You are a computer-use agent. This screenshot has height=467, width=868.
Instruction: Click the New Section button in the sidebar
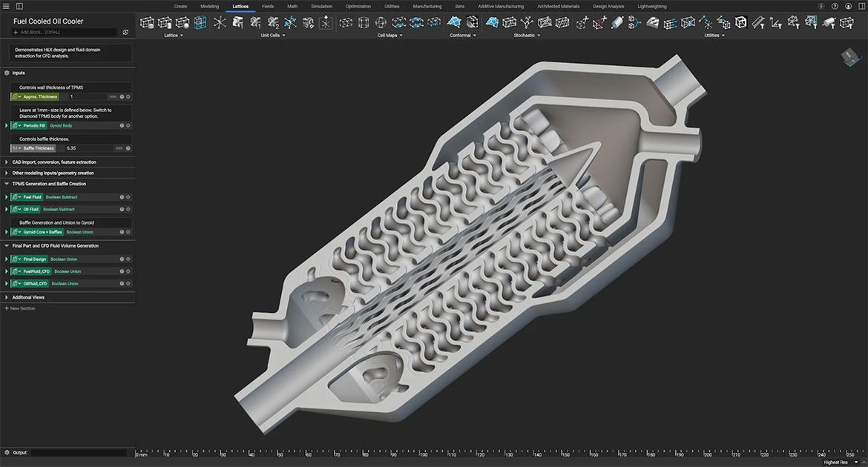(x=21, y=308)
